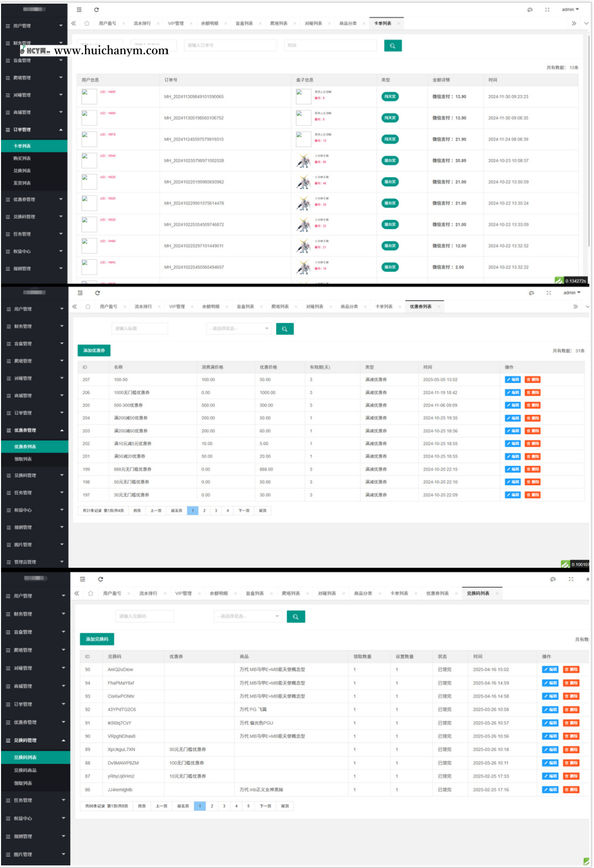Screen dimensions: 594x868
Task: Open the status dropdown beside the 请输入兑换码 field
Action: click(x=248, y=616)
